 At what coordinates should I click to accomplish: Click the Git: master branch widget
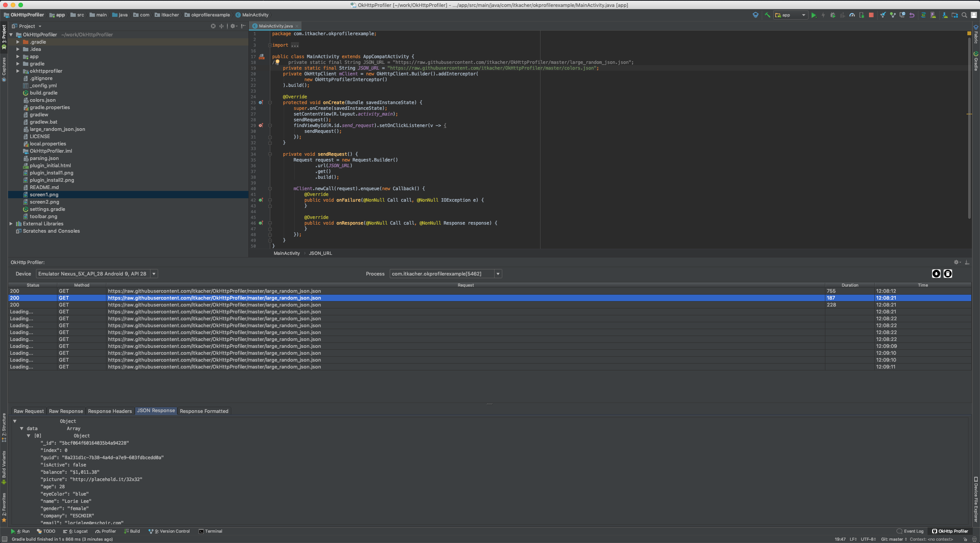click(894, 539)
